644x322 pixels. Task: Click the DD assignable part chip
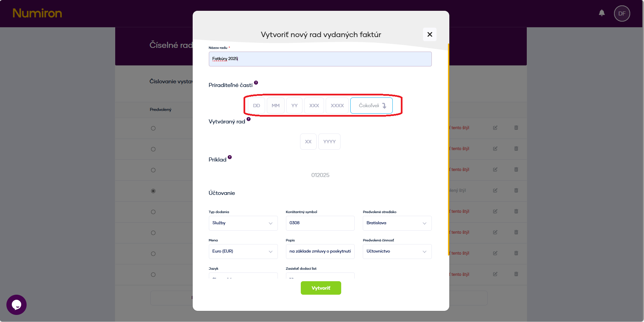pos(256,106)
